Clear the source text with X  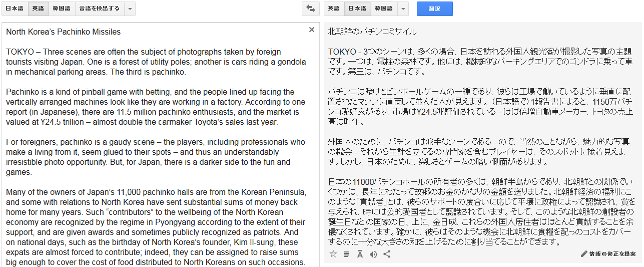coord(312,30)
